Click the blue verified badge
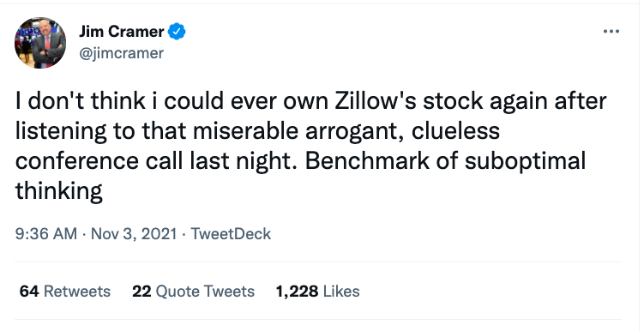Image resolution: width=644 pixels, height=331 pixels. (x=177, y=32)
